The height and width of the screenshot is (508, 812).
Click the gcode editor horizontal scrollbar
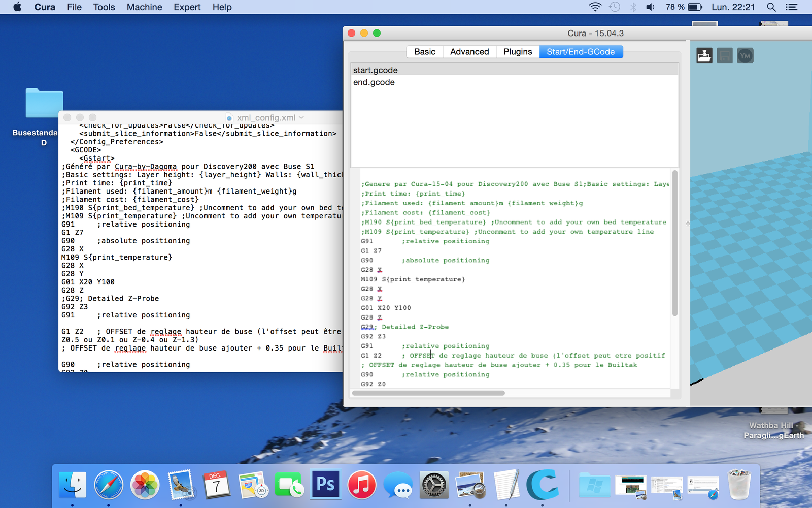[x=428, y=393]
